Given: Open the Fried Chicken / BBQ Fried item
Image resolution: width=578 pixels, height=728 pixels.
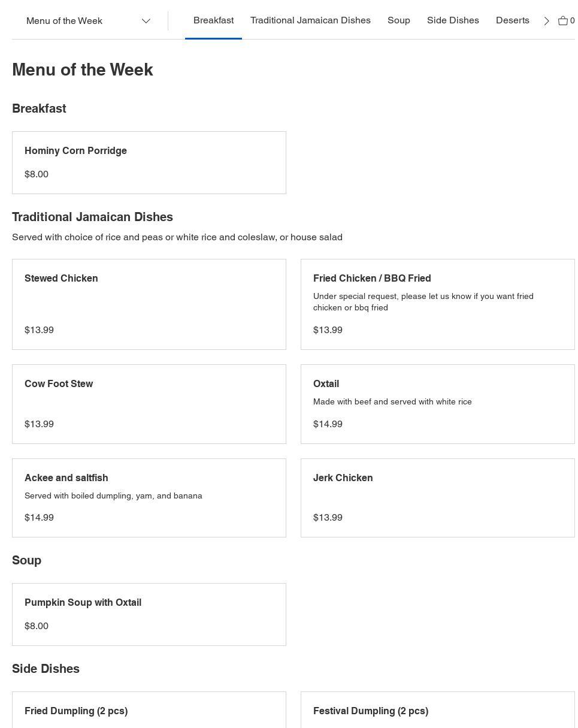Looking at the screenshot, I should (437, 304).
